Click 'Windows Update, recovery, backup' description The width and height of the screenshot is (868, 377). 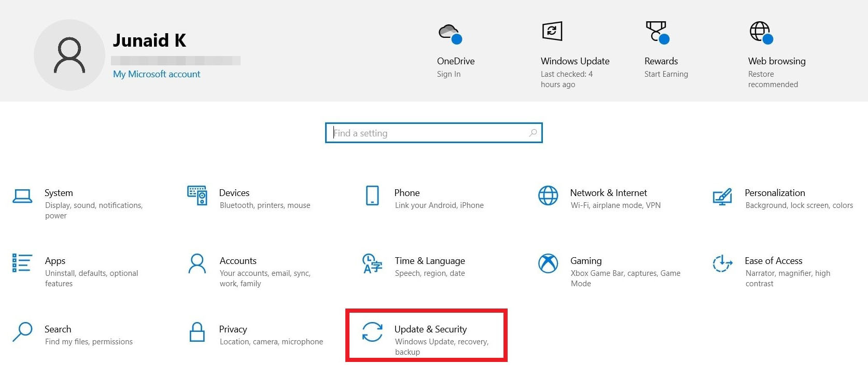pos(442,347)
